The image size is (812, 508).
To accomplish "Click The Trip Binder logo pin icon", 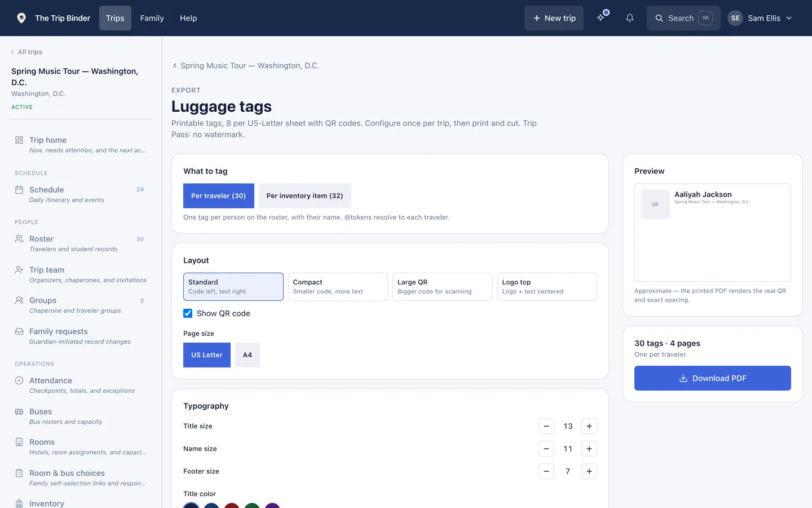I will tap(21, 18).
